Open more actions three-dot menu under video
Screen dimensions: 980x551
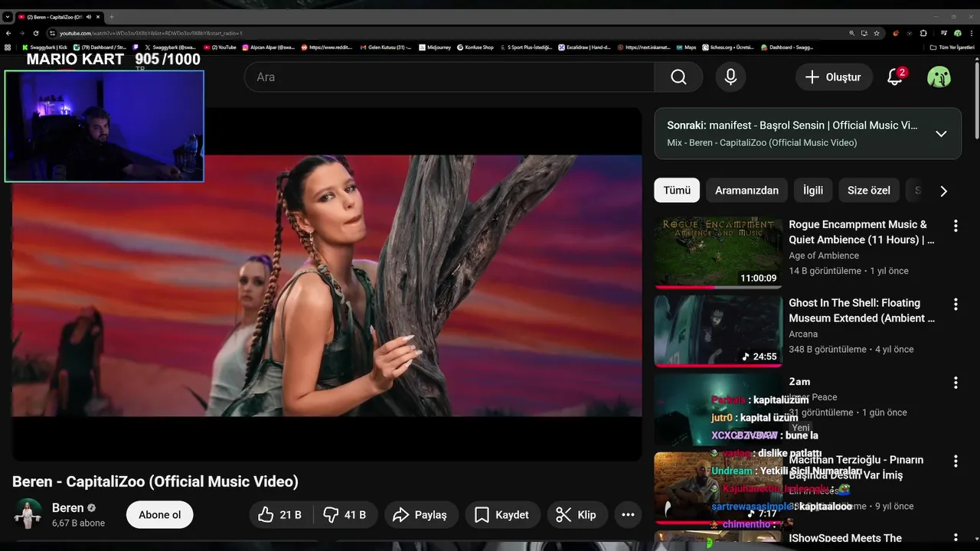click(x=628, y=515)
